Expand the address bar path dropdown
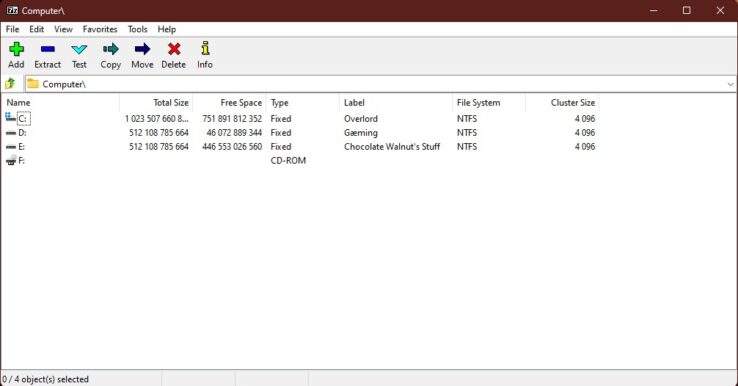Screen dimensions: 738x386 [x=730, y=84]
